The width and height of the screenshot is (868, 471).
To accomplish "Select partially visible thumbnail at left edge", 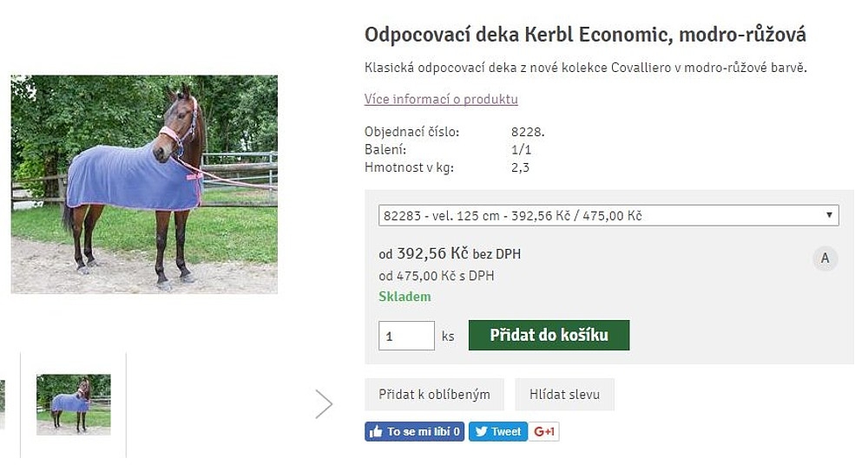I will click(x=3, y=403).
